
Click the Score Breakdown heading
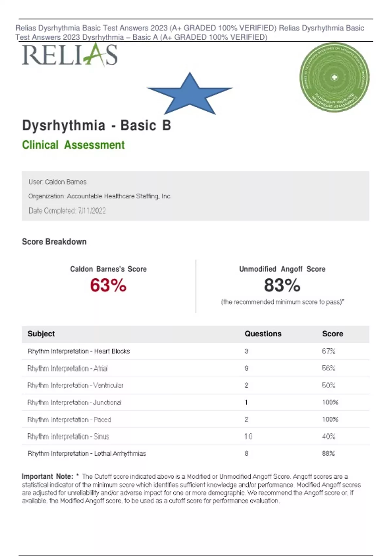tap(54, 242)
